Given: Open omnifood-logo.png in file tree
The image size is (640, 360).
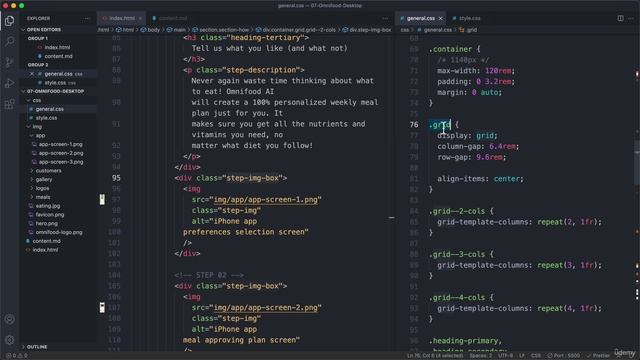Looking at the screenshot, I should click(59, 232).
